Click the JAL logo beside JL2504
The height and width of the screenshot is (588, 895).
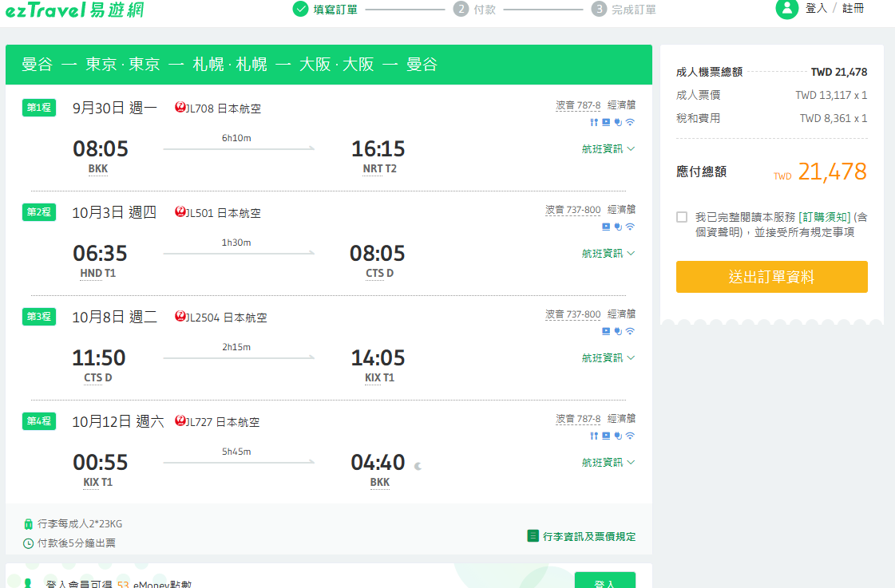(x=180, y=316)
